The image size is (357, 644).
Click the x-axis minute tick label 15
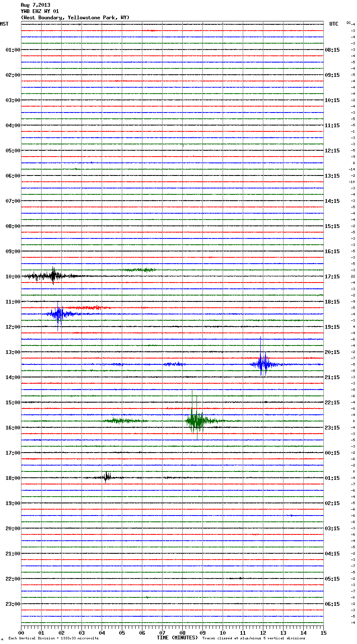point(323,633)
